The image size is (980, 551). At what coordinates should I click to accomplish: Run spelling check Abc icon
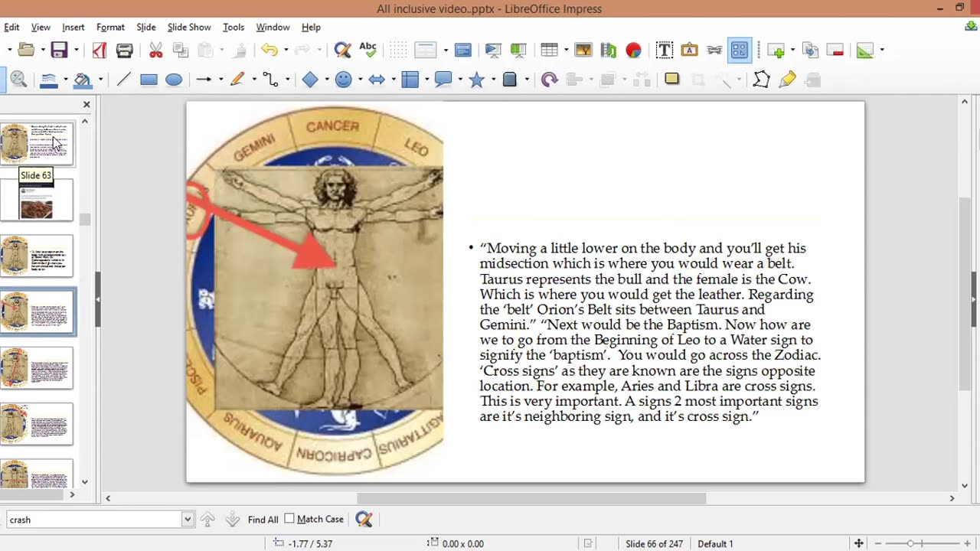[x=367, y=51]
